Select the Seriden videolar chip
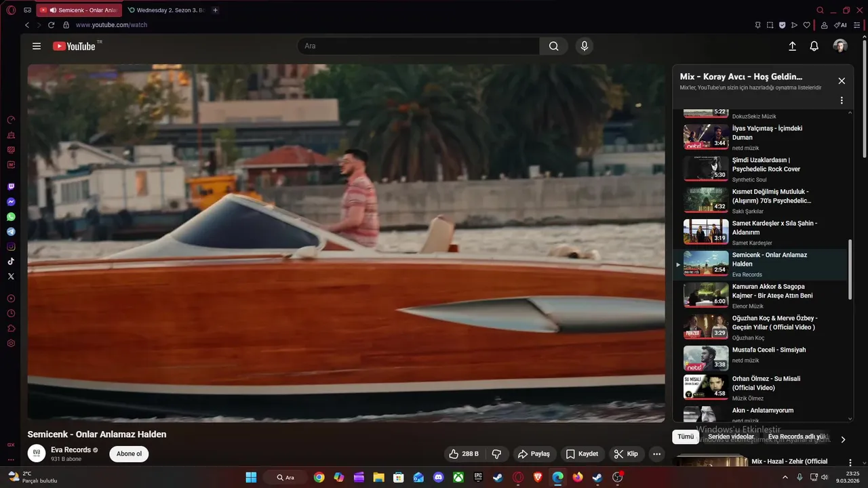 tap(731, 437)
